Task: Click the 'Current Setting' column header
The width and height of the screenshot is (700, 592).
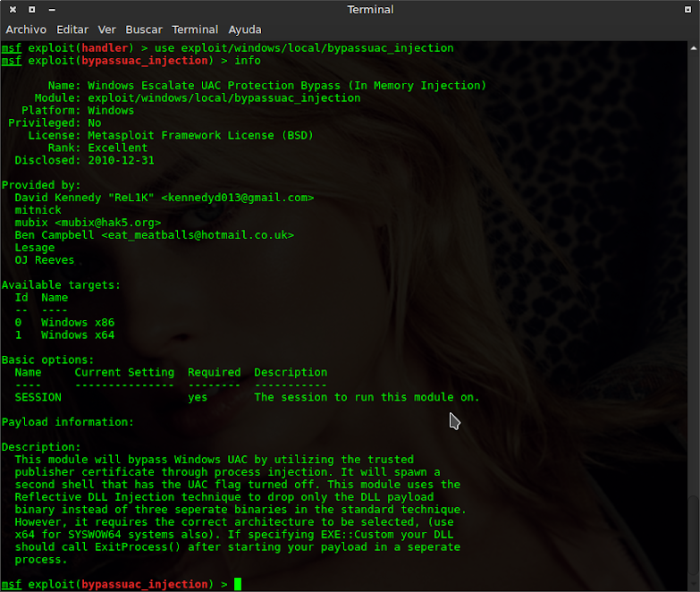Action: coord(124,372)
